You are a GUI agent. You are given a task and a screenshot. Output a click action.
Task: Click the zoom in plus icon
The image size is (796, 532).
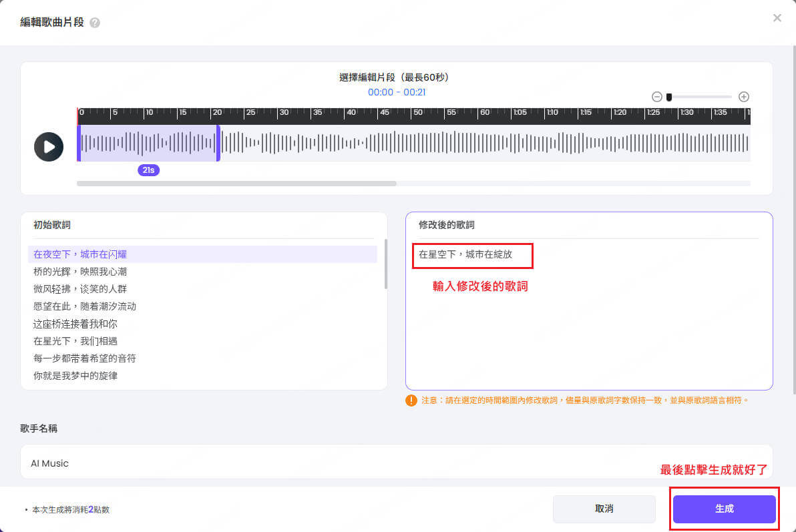click(744, 97)
